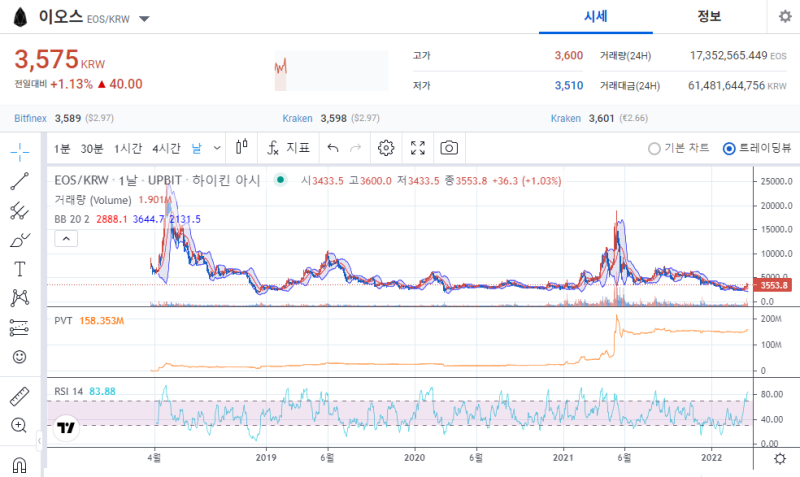Expand the time interval dropdown chevron
This screenshot has height=477, width=800.
pos(217,148)
